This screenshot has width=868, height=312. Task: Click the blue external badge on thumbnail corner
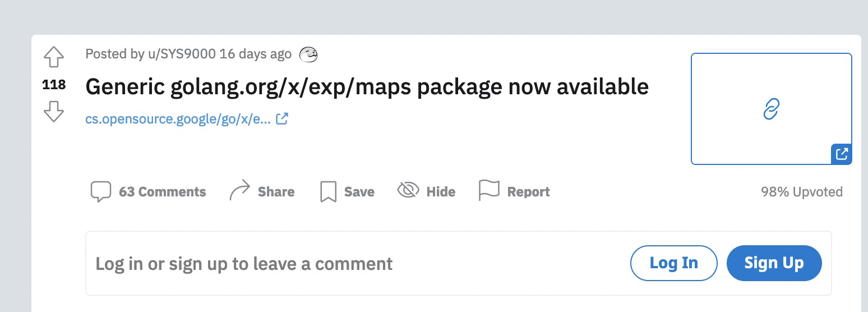click(841, 154)
